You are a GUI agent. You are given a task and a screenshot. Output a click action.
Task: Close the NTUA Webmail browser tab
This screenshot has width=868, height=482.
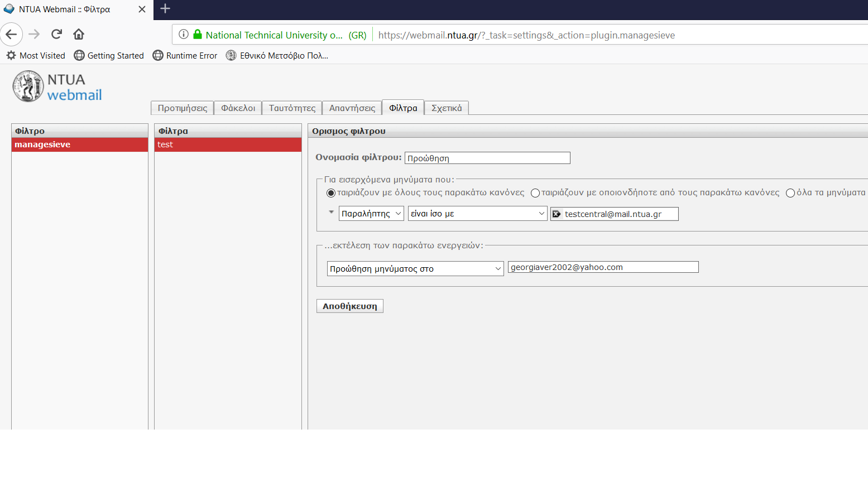[142, 9]
